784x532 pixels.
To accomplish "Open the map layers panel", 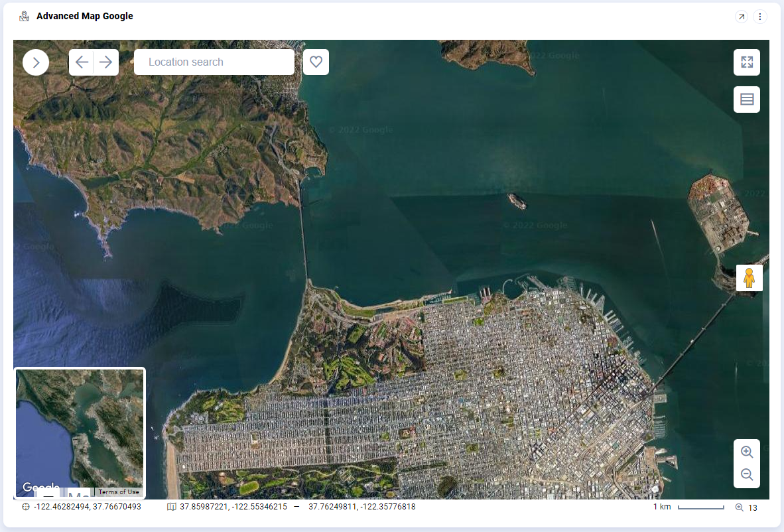I will (746, 99).
